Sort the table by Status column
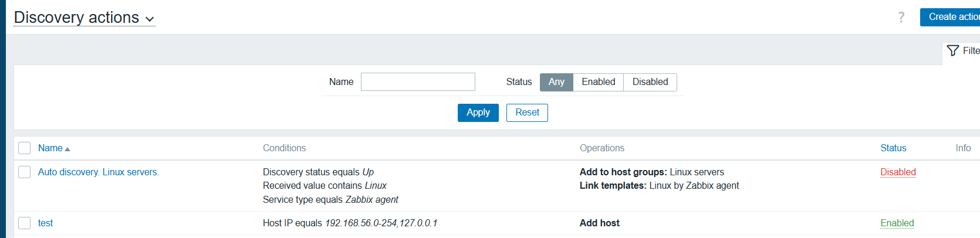The image size is (980, 238). [x=893, y=148]
